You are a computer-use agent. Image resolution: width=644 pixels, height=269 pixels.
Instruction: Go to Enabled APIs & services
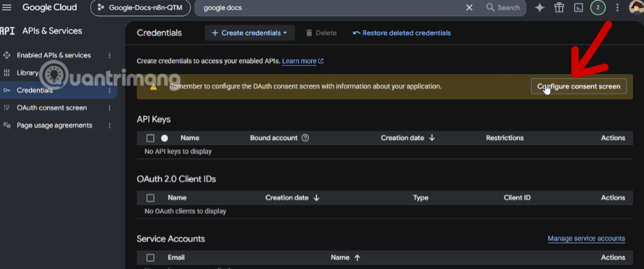[54, 55]
